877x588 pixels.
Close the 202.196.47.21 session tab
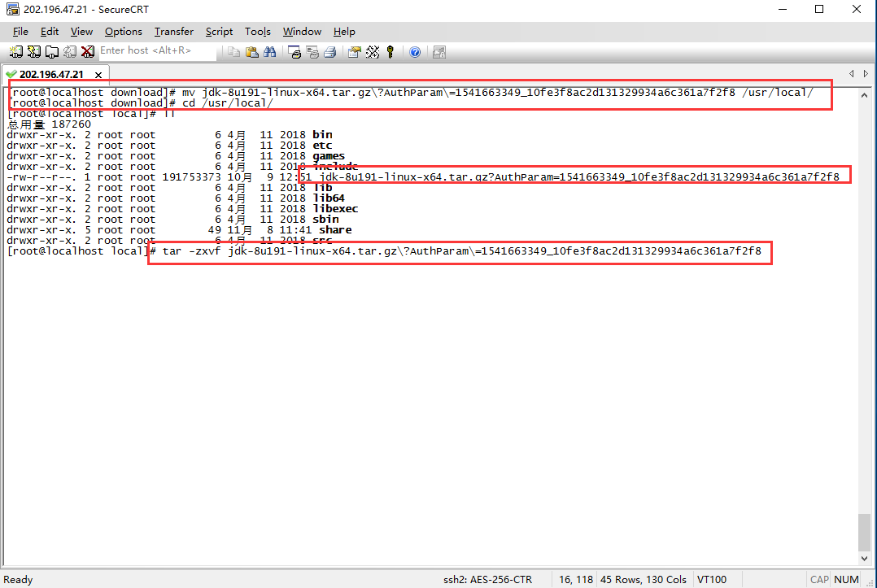click(98, 74)
